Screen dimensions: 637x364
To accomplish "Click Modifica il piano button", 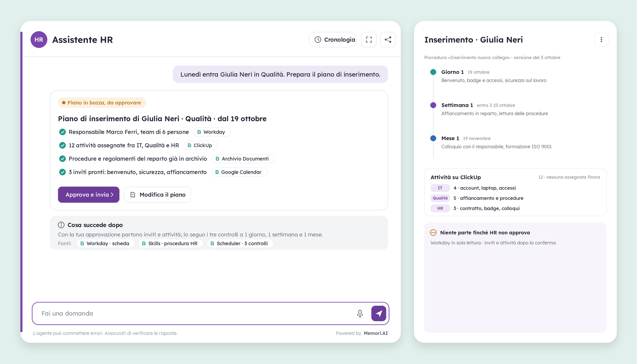I will pyautogui.click(x=157, y=195).
